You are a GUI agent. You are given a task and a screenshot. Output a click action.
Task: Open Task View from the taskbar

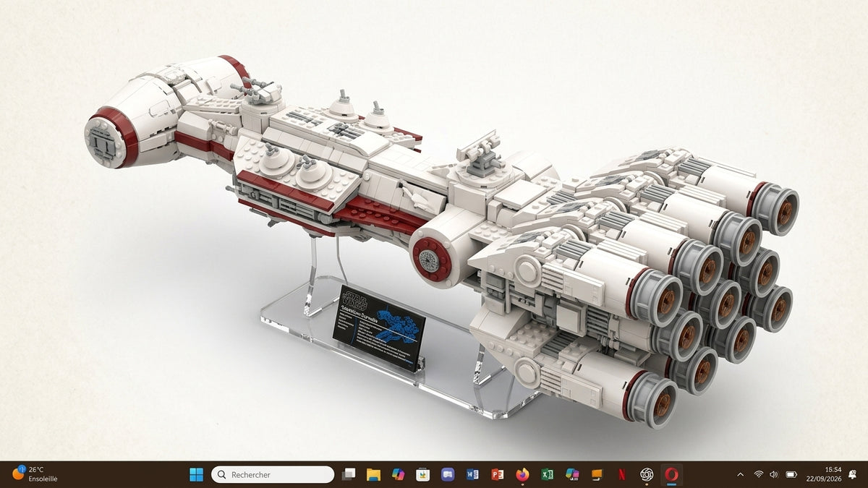point(349,474)
